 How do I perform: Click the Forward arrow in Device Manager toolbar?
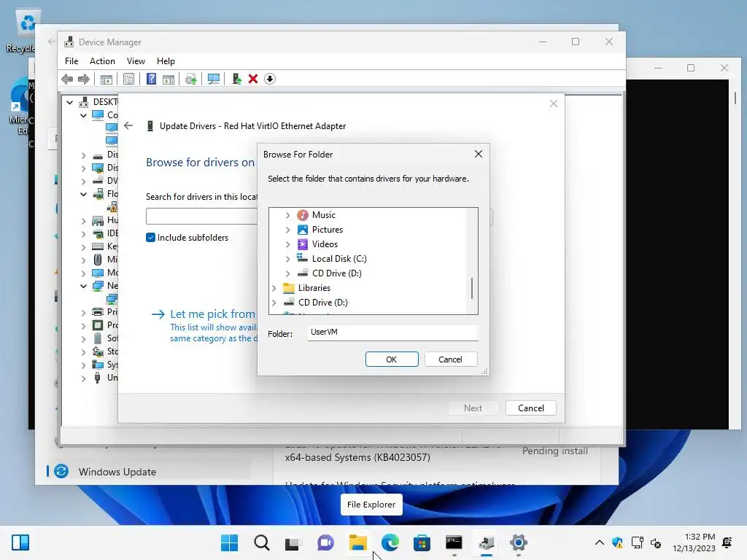coord(84,79)
